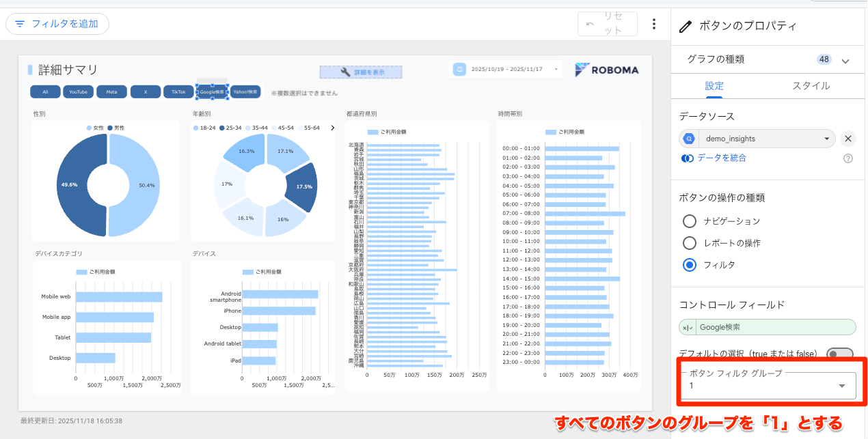Switch to the 設定 tab

(x=714, y=86)
